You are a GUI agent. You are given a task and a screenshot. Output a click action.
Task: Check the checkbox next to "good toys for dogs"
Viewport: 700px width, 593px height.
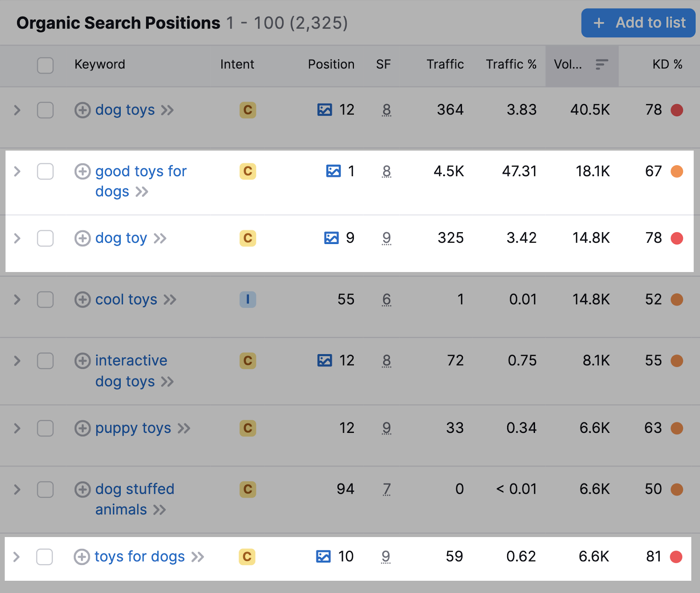[x=45, y=172]
